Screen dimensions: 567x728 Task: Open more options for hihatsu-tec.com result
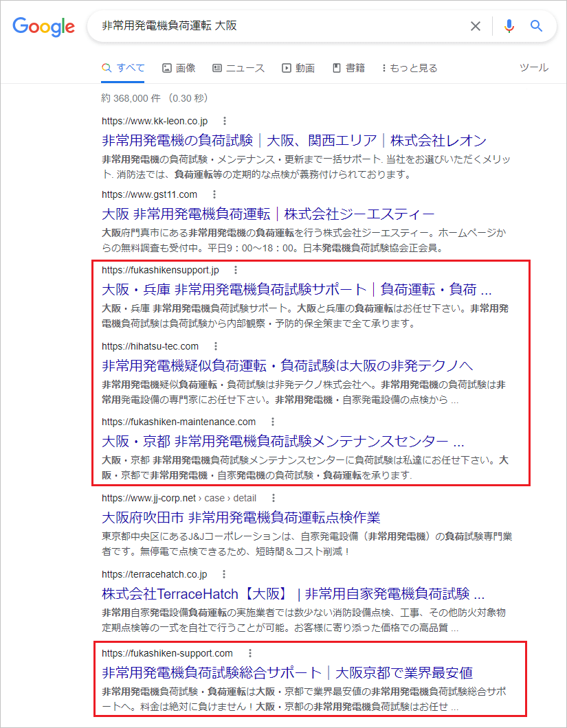coord(216,346)
